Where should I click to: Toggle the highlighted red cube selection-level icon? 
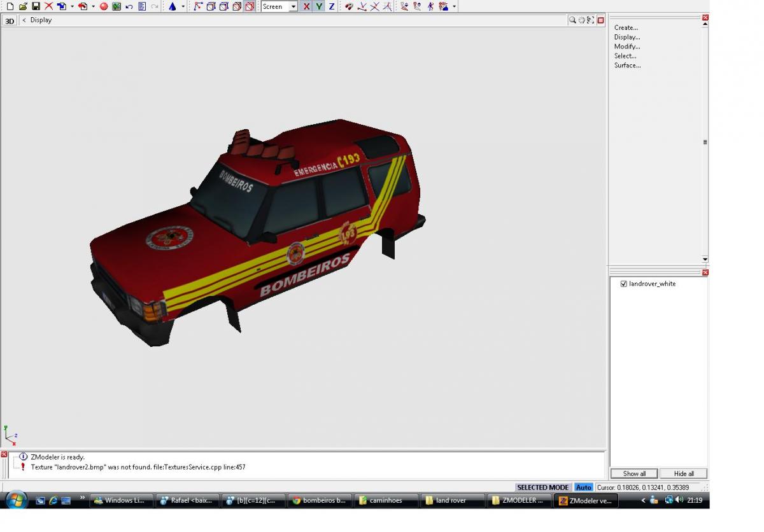(x=250, y=6)
